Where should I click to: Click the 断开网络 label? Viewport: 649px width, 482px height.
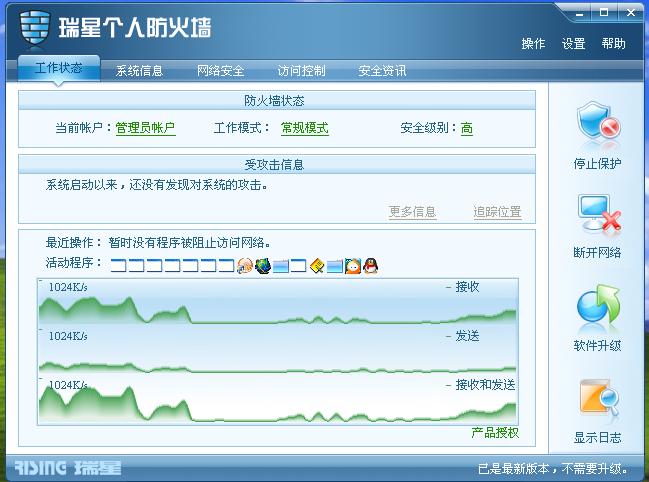click(597, 252)
